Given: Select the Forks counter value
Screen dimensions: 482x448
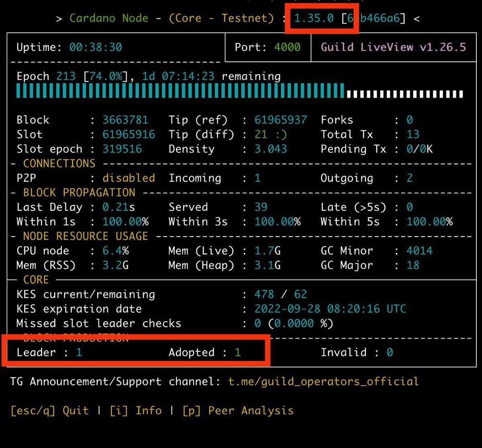Looking at the screenshot, I should [409, 120].
